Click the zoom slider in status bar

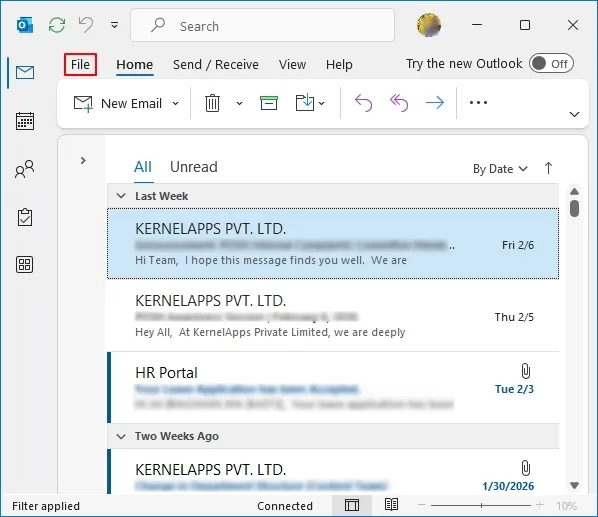[481, 505]
